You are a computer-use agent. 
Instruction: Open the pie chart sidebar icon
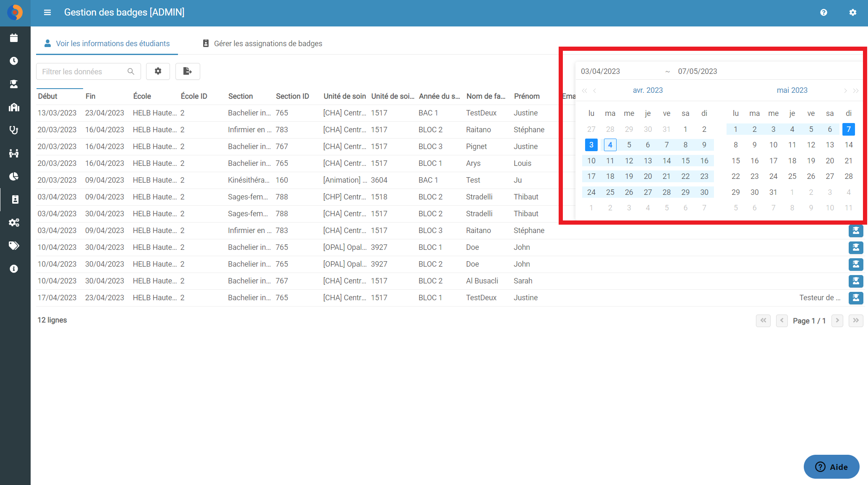[14, 176]
